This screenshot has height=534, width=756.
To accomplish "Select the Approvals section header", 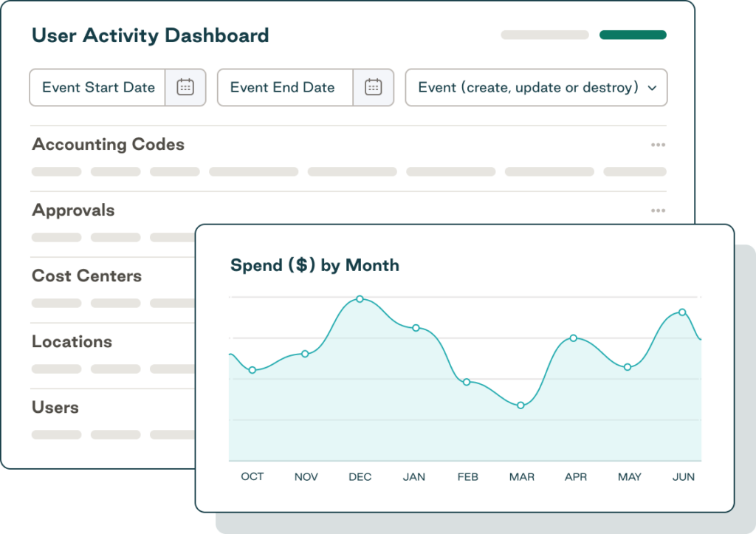I will pos(73,210).
